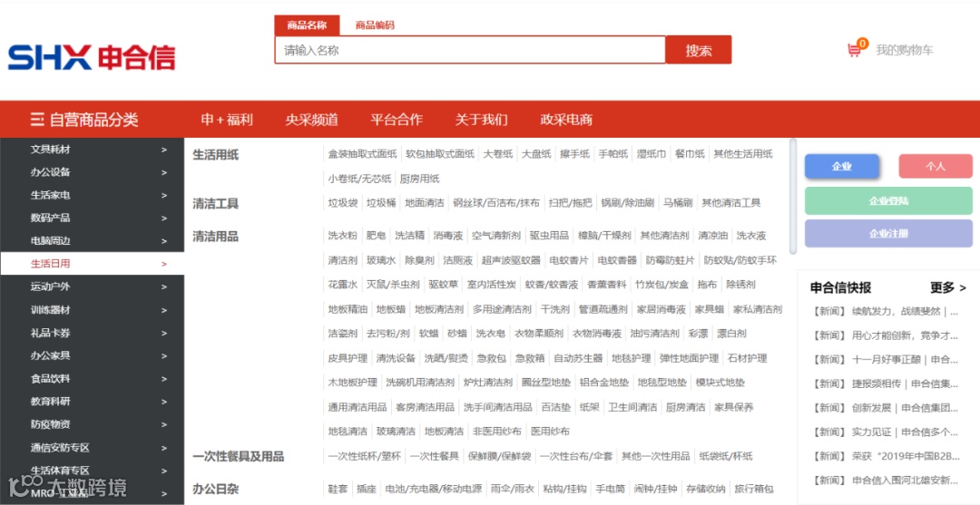Focus the 请输入名称 search field
Screen dimensions: 980x505
470,50
